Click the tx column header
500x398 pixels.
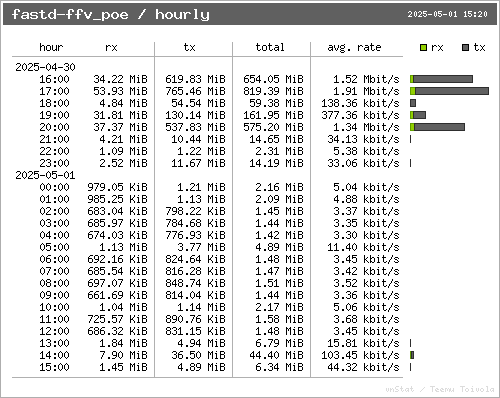point(189,47)
